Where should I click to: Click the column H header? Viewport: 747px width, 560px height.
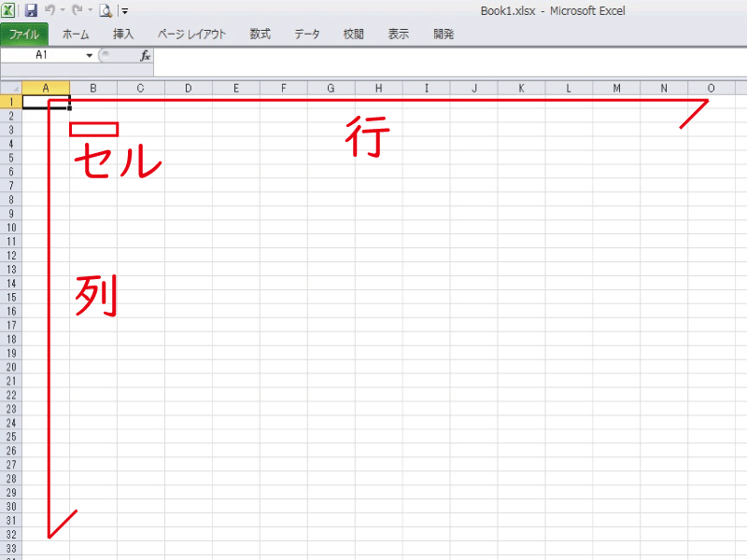click(x=378, y=89)
